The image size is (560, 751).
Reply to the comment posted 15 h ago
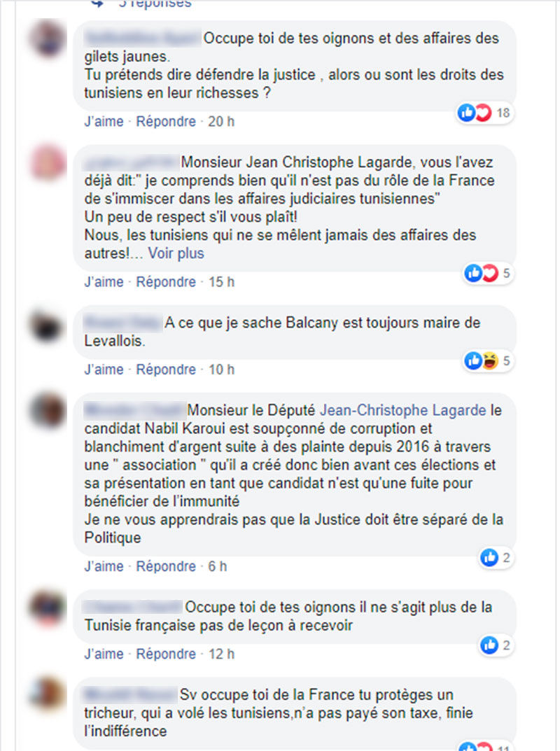coord(166,281)
